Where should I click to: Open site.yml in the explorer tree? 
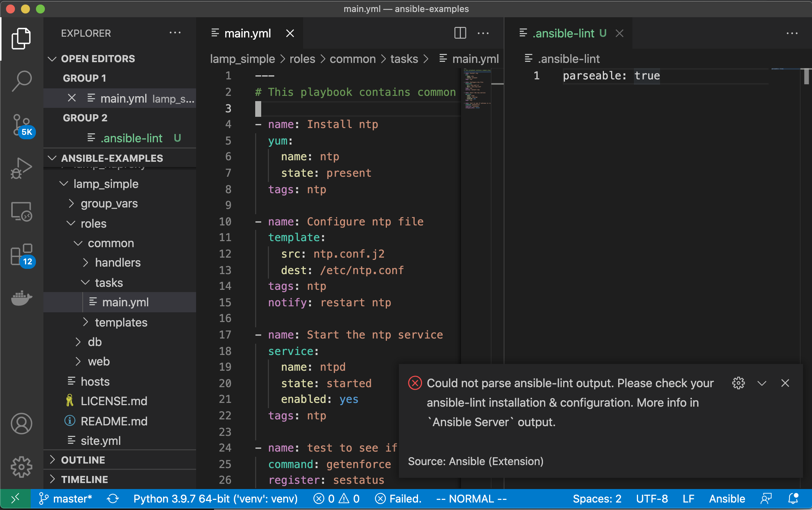click(100, 441)
